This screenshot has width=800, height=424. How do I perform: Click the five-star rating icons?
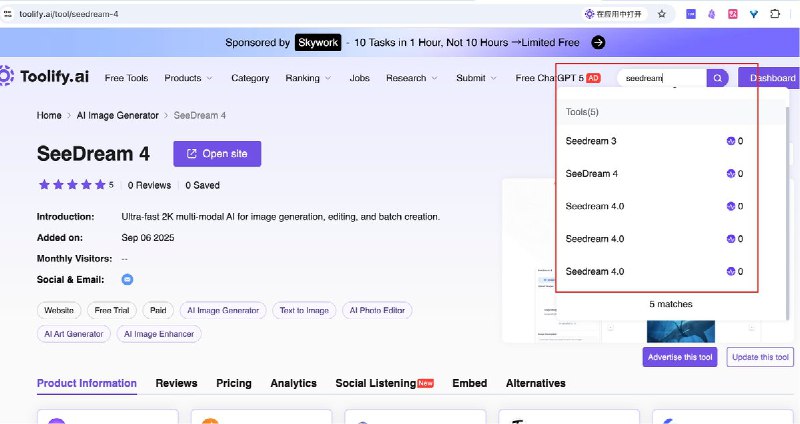click(x=72, y=185)
